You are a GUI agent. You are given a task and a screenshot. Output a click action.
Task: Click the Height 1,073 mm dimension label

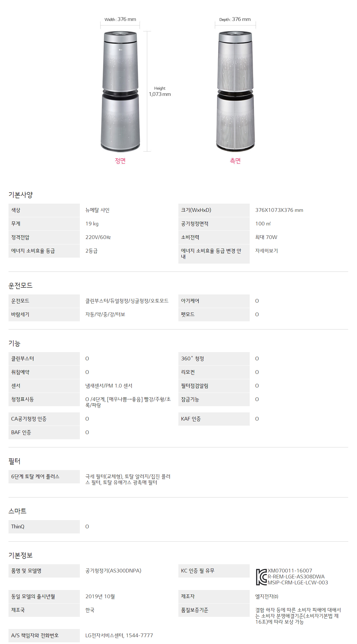[160, 91]
